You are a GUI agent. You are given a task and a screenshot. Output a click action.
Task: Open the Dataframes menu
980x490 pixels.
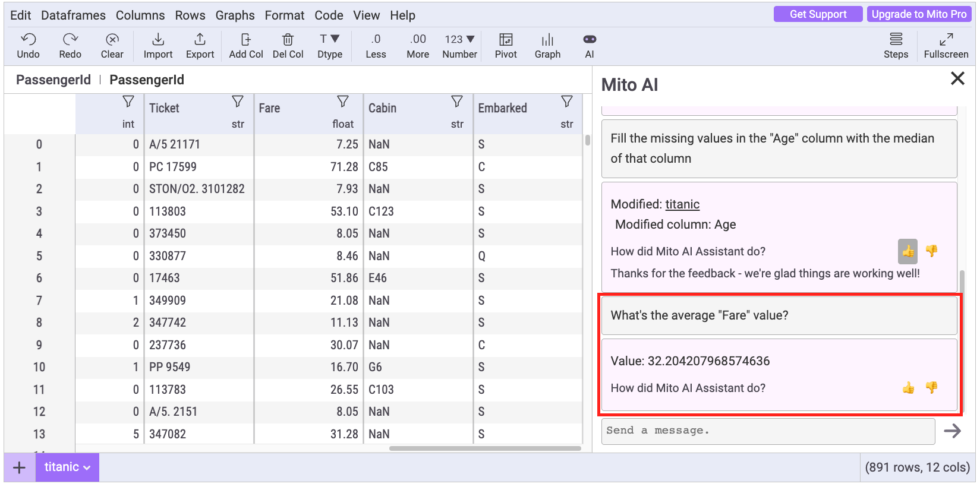click(x=73, y=15)
